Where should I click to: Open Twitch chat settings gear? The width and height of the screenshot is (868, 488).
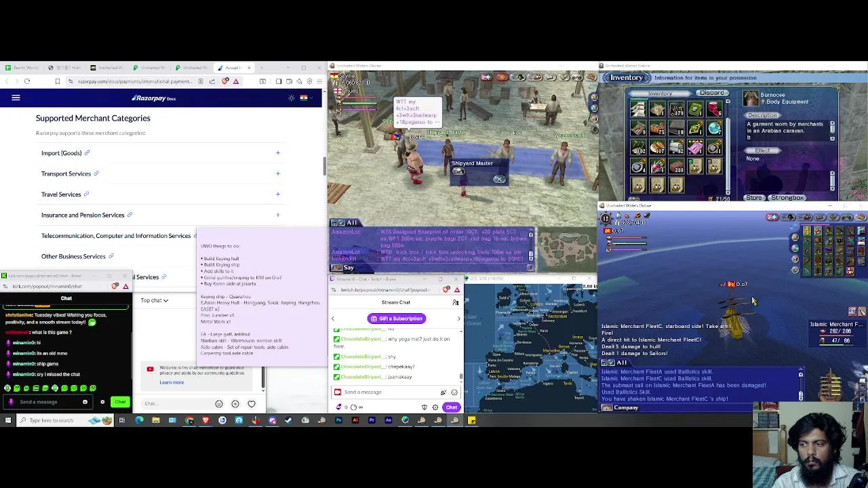tap(435, 407)
